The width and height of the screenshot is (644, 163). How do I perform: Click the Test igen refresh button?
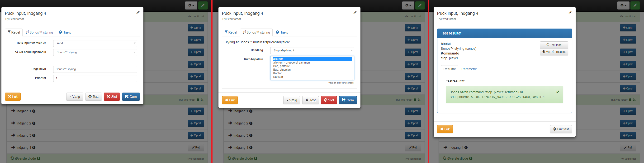[x=554, y=45]
